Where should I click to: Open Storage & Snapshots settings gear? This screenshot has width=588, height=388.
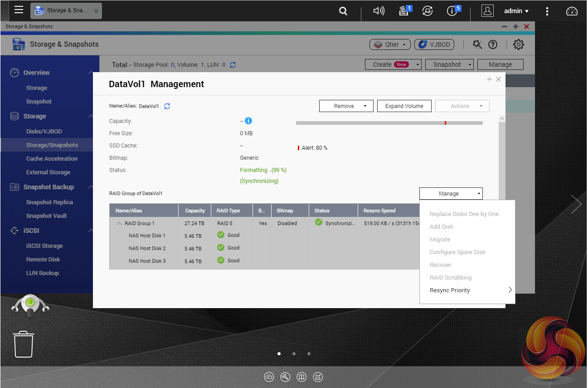[x=518, y=44]
